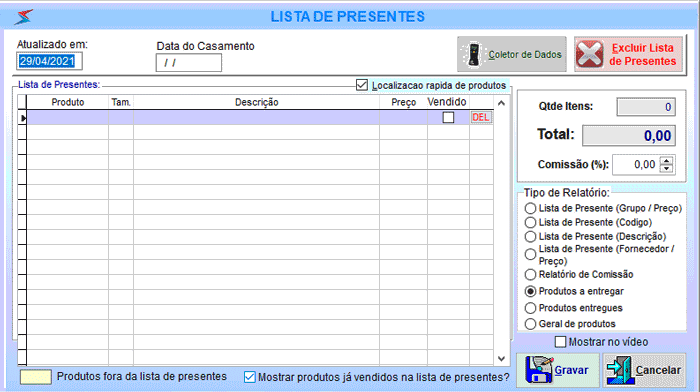Click the barcode scanner icon for Coletor de Dados
Image resolution: width=700 pixels, height=392 pixels.
pyautogui.click(x=474, y=54)
